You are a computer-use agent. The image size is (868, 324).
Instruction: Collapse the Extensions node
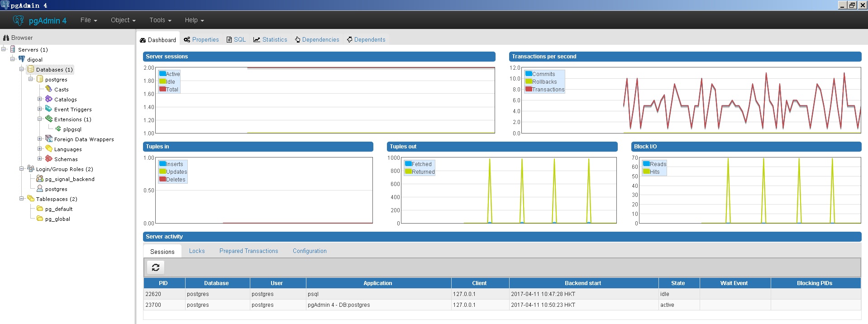[x=40, y=119]
